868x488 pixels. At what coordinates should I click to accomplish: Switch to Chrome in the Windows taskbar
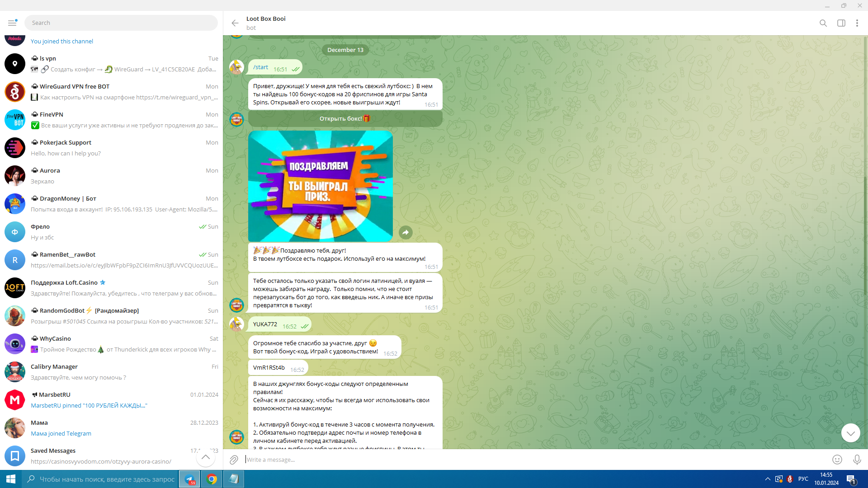pos(212,479)
